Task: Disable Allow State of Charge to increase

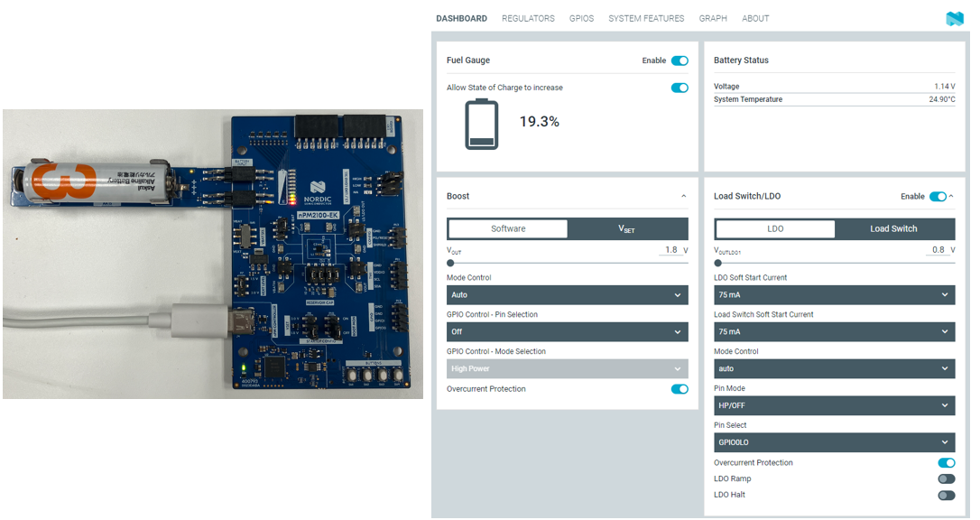Action: point(680,88)
